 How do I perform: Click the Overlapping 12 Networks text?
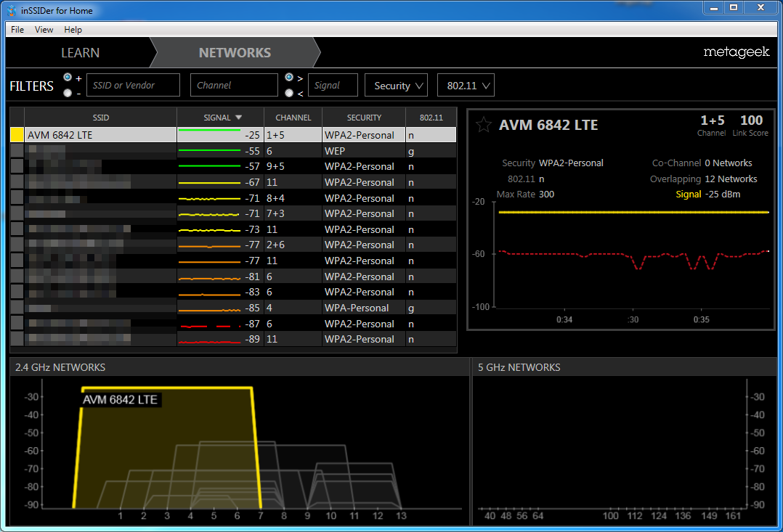pos(703,179)
